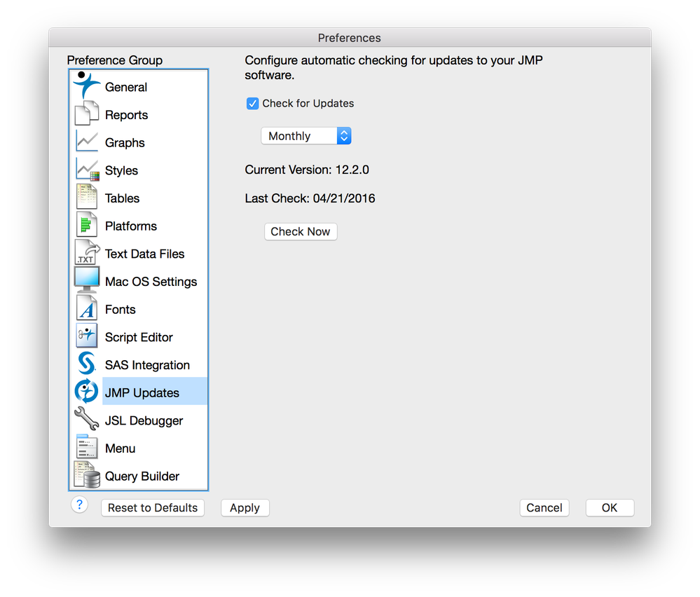Click the Tables data sheet icon
The image size is (700, 597).
tap(87, 196)
